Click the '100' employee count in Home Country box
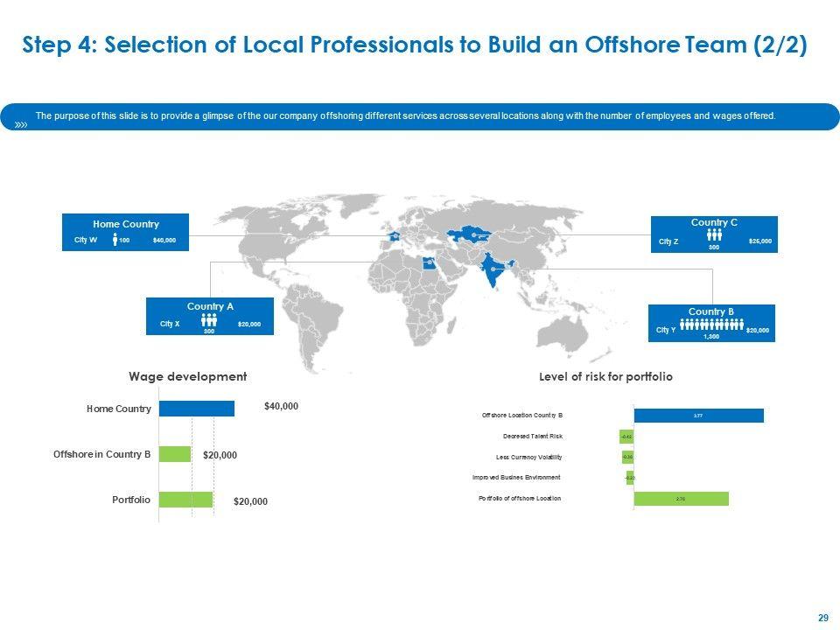This screenshot has height=630, width=840. [x=124, y=240]
